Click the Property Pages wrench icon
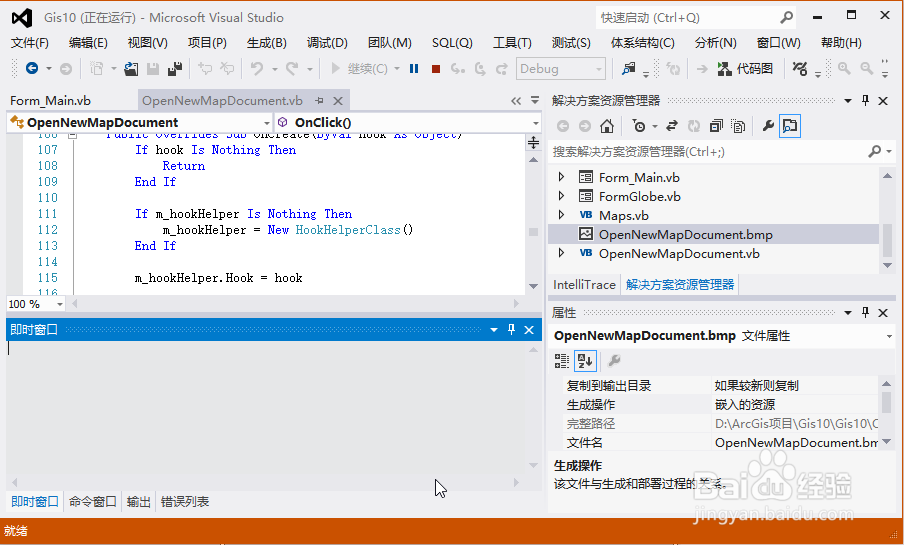The width and height of the screenshot is (904, 545). (615, 361)
